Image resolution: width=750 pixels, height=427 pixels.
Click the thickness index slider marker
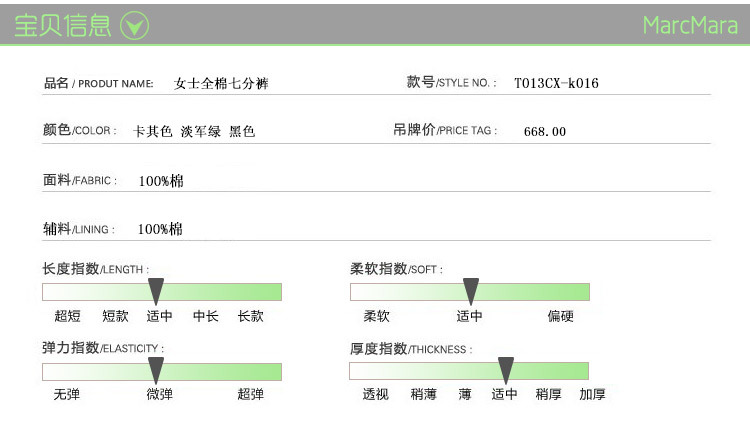click(x=506, y=370)
